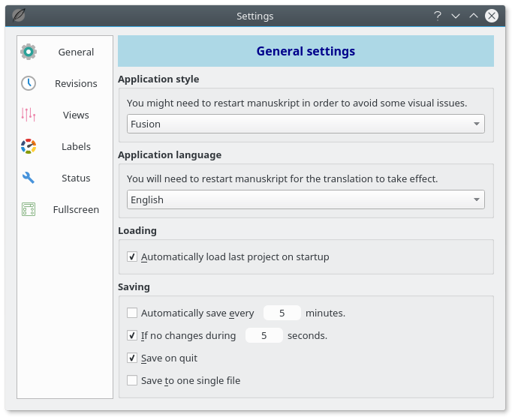Switch to the Revisions settings tab
Screen dimensions: 515x420
click(76, 83)
